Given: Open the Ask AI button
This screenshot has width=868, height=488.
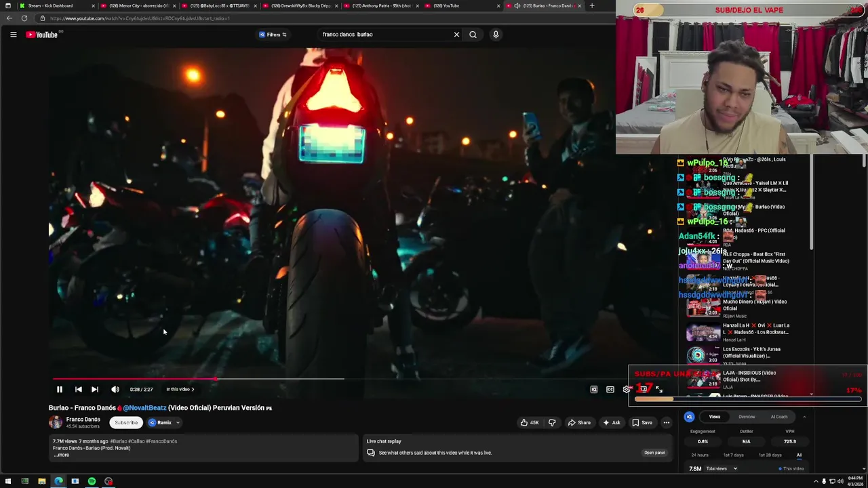Looking at the screenshot, I should 611,422.
